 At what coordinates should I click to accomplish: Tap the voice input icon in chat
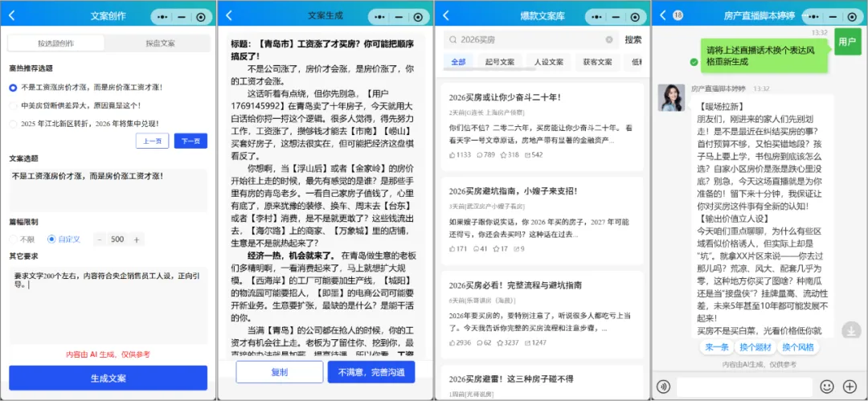pos(665,387)
